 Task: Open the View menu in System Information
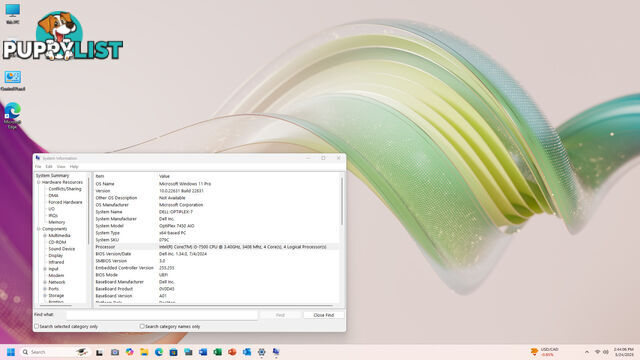tap(61, 167)
